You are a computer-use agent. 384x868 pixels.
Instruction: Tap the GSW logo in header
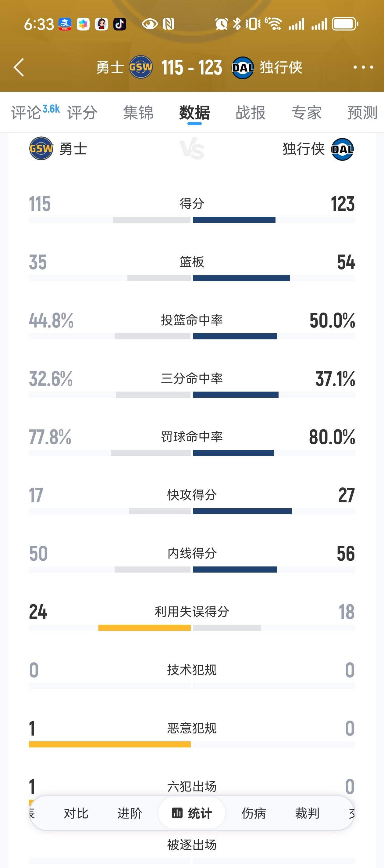click(141, 67)
